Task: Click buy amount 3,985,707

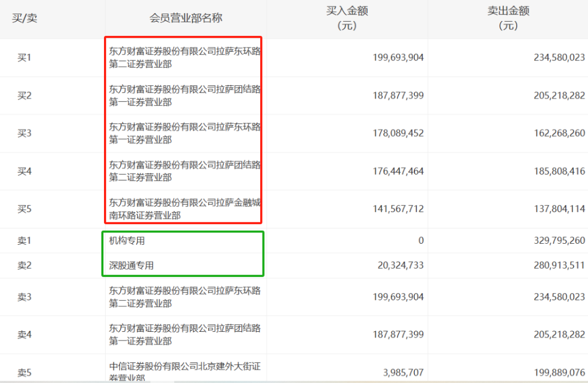Action: point(403,373)
